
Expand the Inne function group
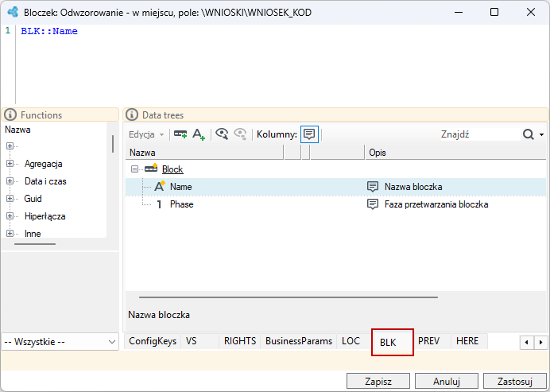pos(10,234)
